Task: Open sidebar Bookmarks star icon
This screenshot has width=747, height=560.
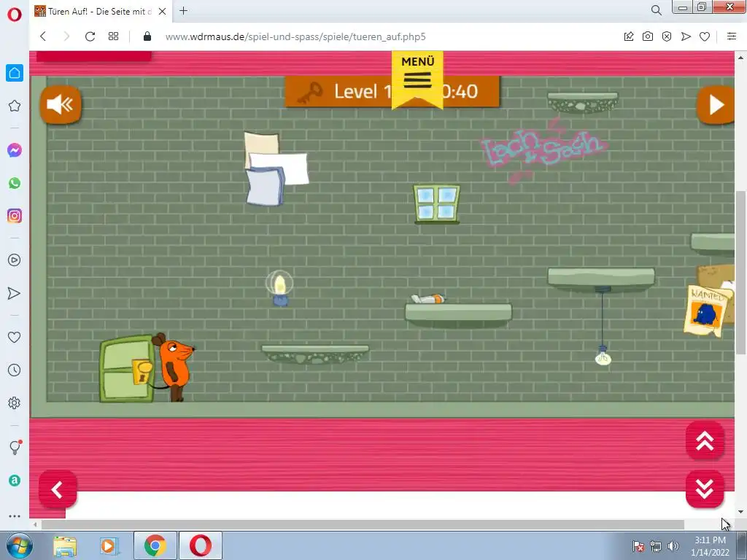Action: coord(15,106)
